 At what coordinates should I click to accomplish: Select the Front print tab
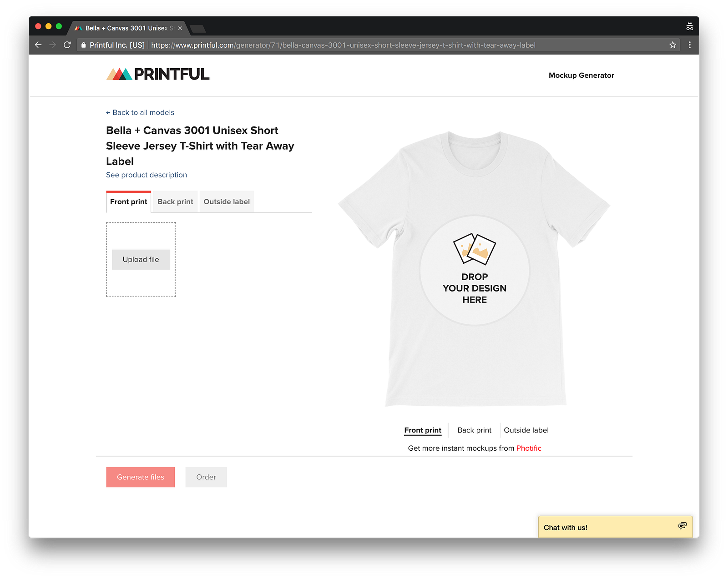[129, 201]
